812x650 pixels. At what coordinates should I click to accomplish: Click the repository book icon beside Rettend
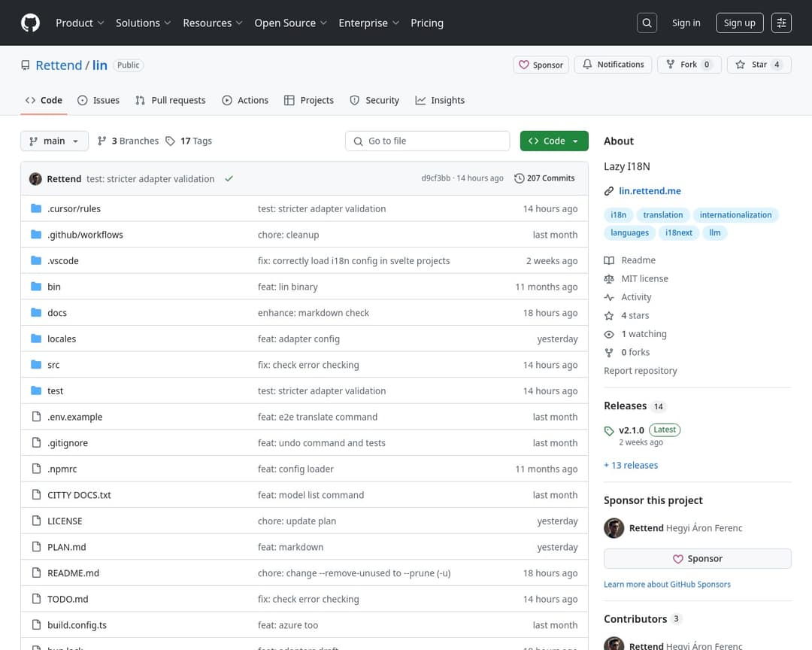pyautogui.click(x=26, y=65)
